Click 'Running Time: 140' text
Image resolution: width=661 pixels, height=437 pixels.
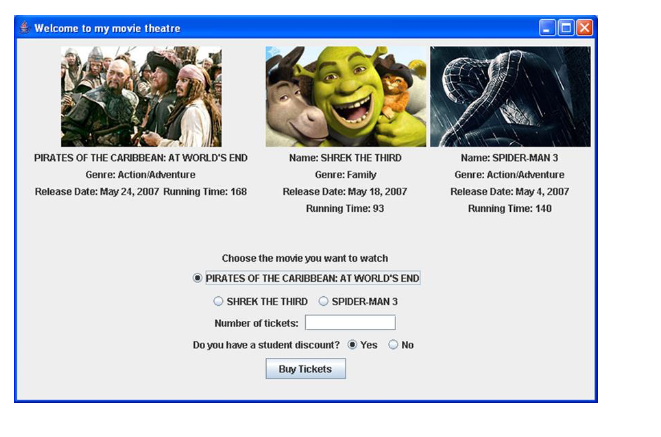pyautogui.click(x=510, y=209)
